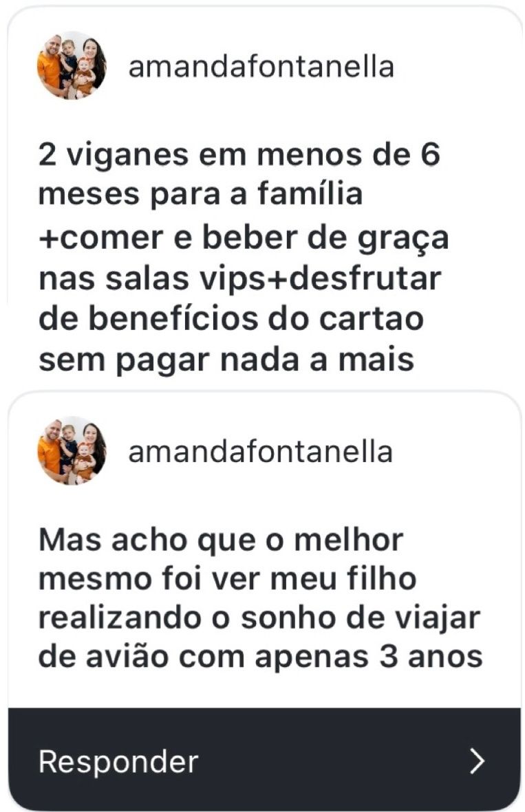
Task: Click empty white space right of first username
Action: click(456, 67)
